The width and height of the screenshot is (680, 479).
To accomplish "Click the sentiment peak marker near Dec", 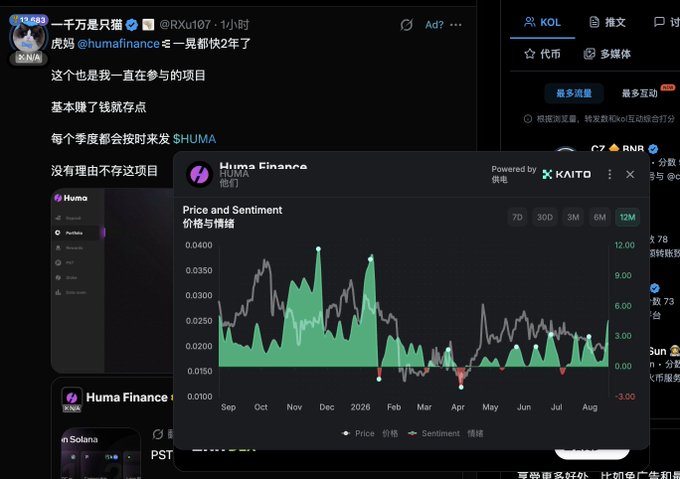I will 318,249.
